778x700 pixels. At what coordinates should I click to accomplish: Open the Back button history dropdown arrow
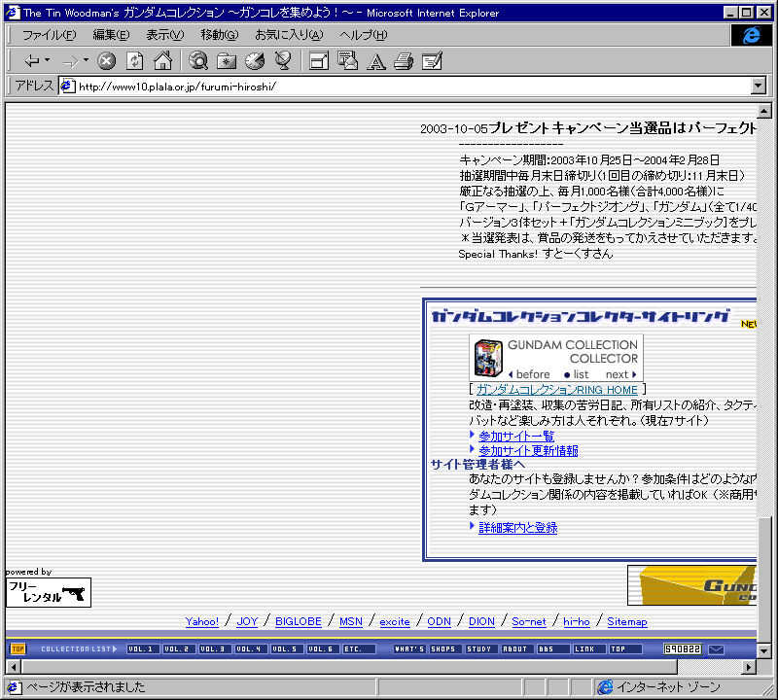pyautogui.click(x=48, y=60)
